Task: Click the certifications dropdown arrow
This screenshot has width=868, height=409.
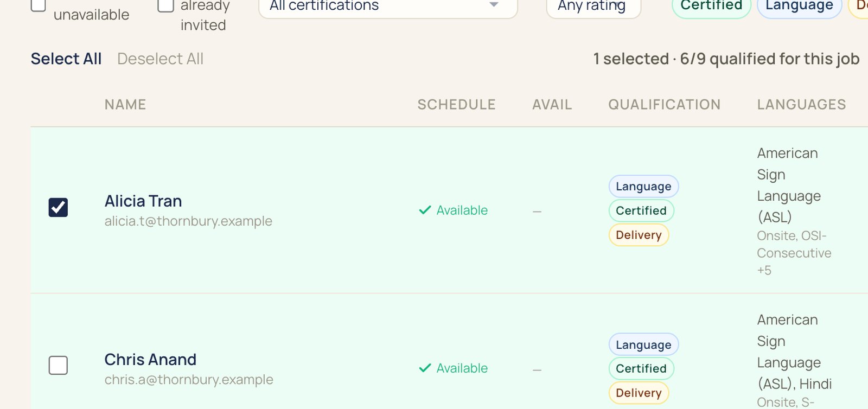Action: pyautogui.click(x=494, y=5)
